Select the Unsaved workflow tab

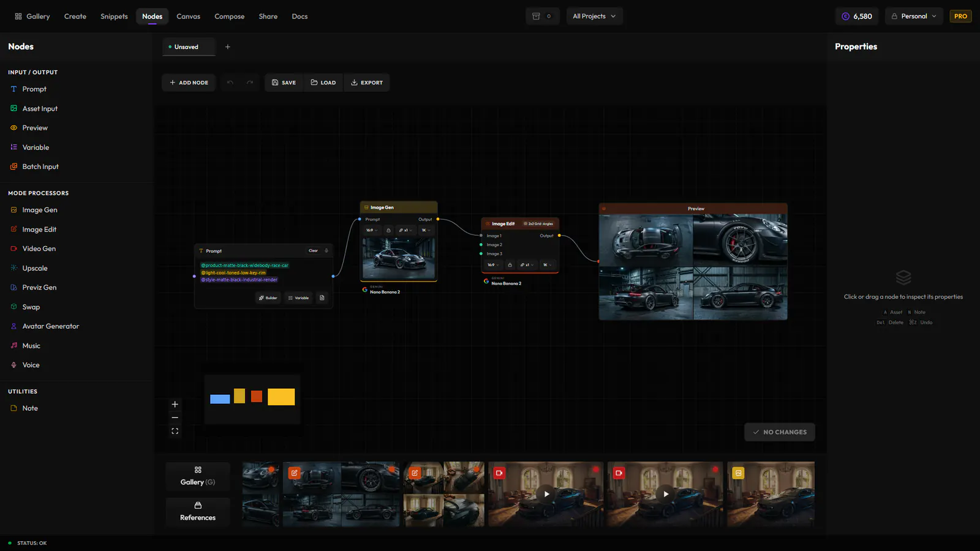189,47
